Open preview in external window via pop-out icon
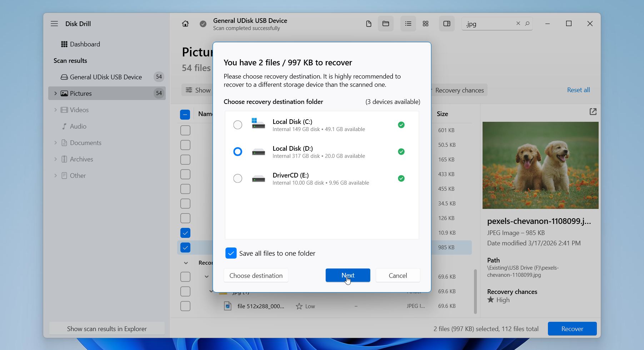The image size is (644, 350). click(593, 112)
